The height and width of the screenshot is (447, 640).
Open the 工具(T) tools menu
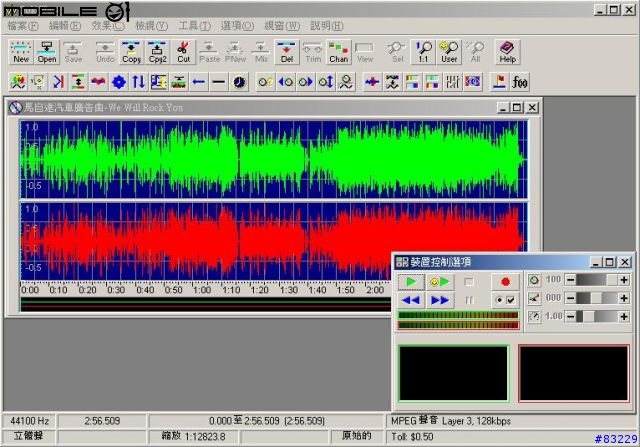click(x=195, y=26)
